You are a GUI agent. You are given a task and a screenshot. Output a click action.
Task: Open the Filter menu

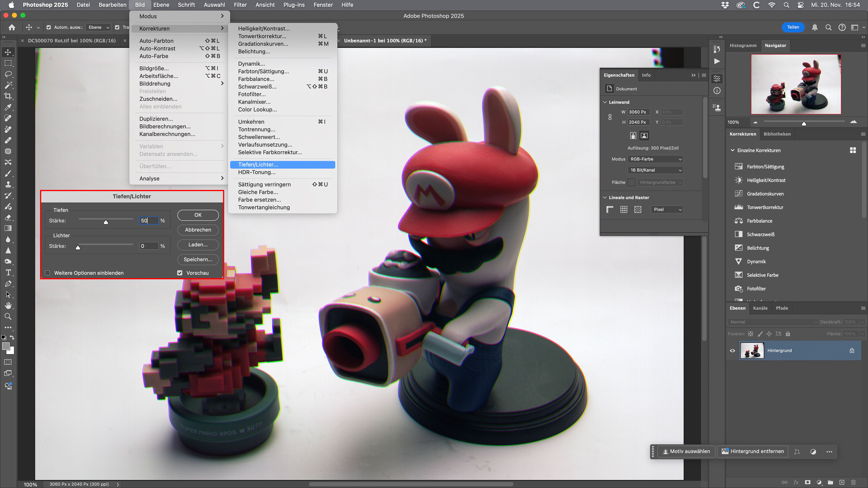240,5
